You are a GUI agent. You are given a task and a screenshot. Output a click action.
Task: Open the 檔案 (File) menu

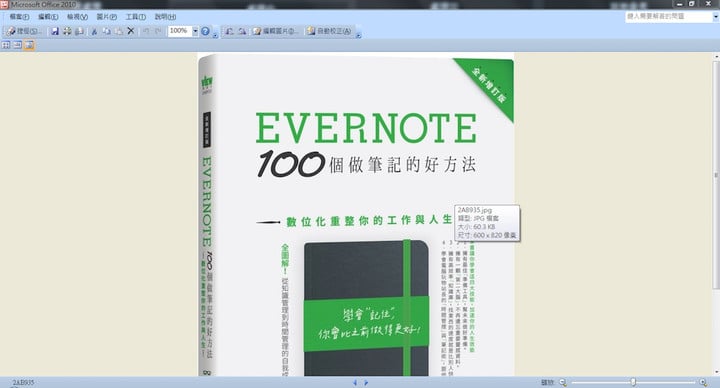pyautogui.click(x=19, y=17)
